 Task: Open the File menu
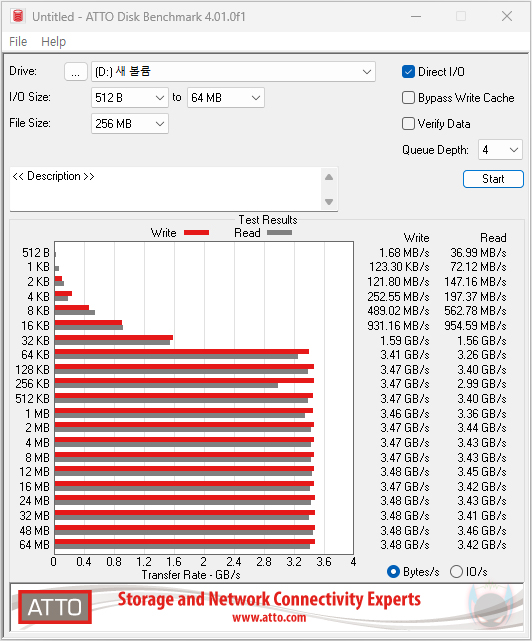pyautogui.click(x=18, y=42)
